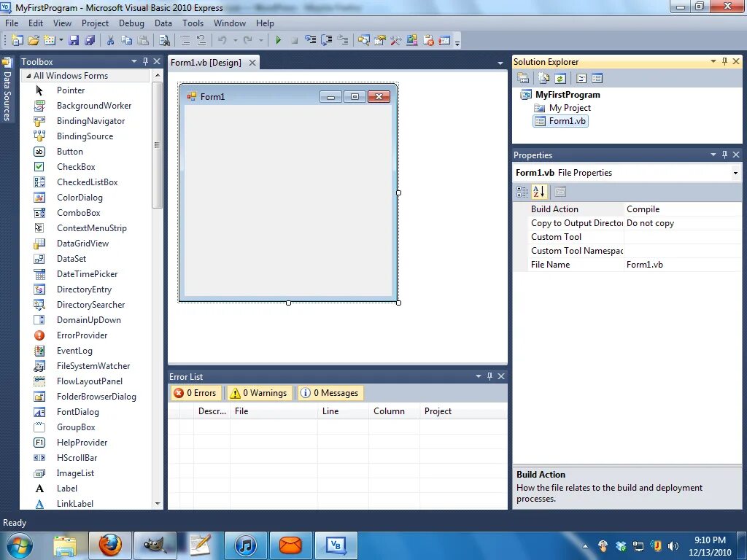The image size is (747, 560).
Task: Toggle the 0 Warnings filter button
Action: tap(259, 393)
